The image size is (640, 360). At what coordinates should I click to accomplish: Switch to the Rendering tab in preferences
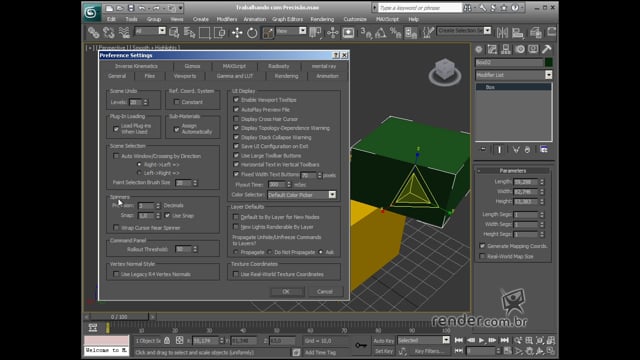(286, 76)
